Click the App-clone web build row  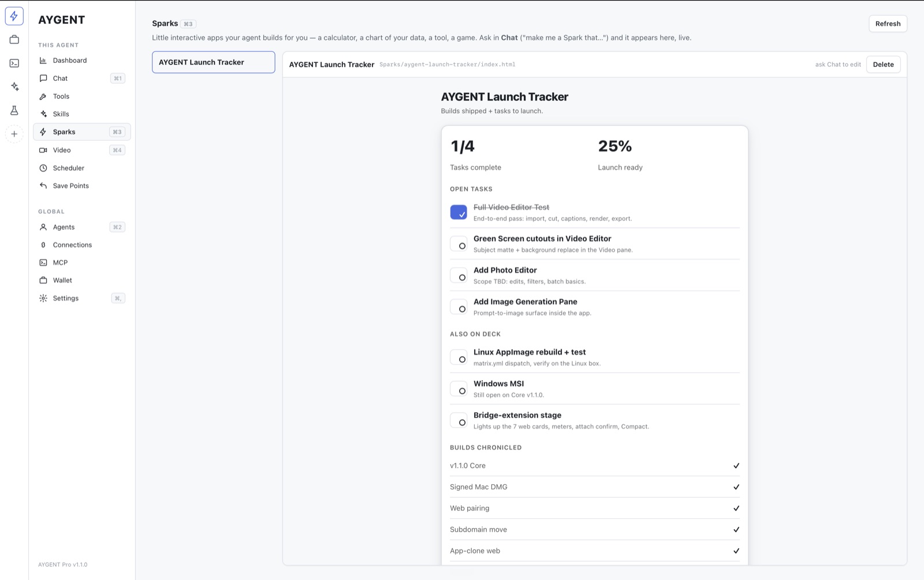coord(595,551)
